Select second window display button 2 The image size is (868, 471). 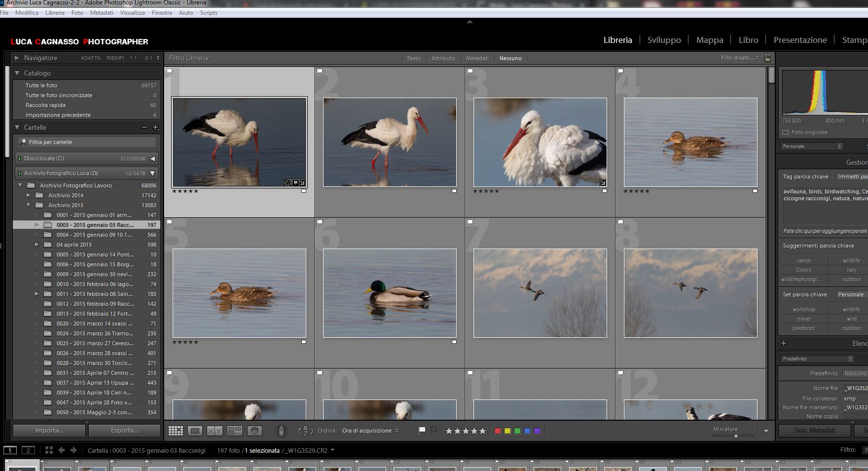point(29,450)
